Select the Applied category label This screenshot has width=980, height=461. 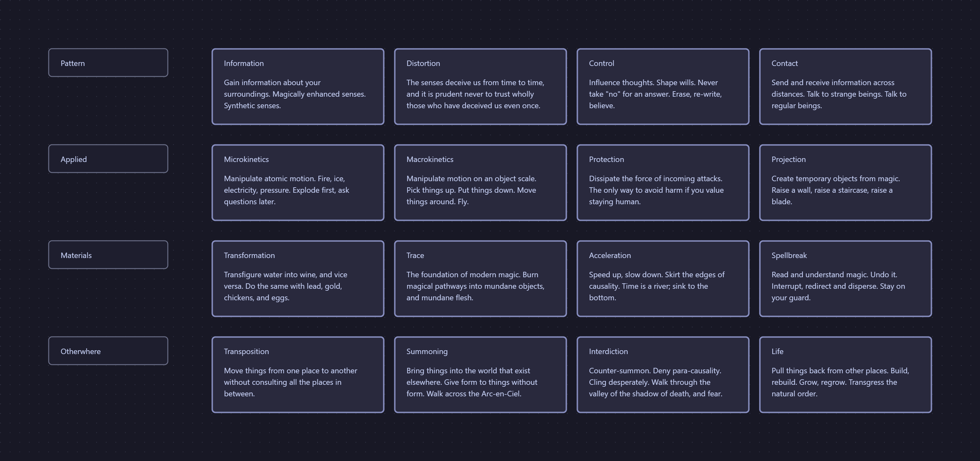[108, 158]
